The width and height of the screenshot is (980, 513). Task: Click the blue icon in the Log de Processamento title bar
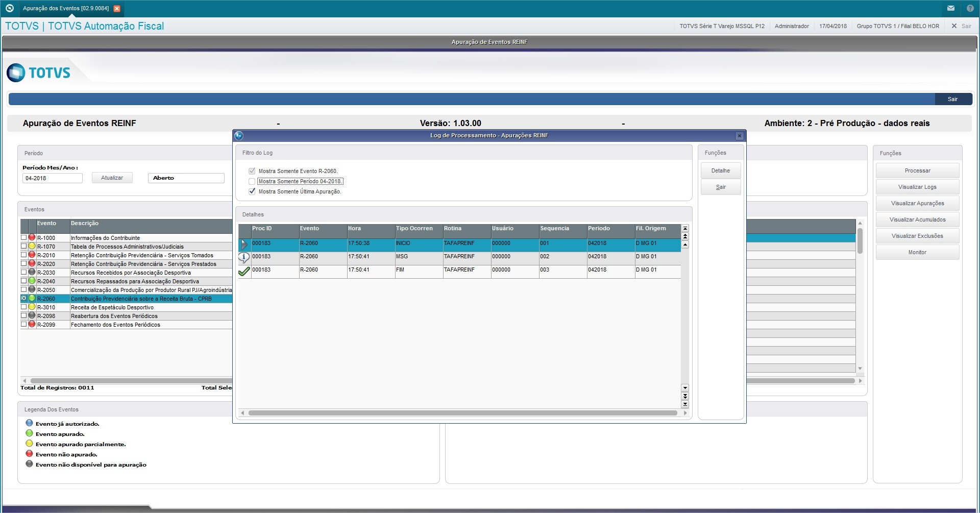pyautogui.click(x=239, y=135)
